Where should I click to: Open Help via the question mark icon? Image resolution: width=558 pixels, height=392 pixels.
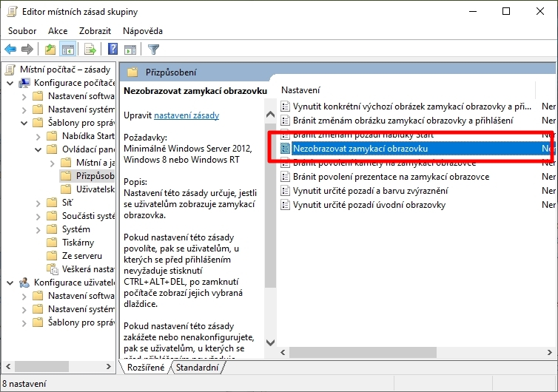point(112,49)
